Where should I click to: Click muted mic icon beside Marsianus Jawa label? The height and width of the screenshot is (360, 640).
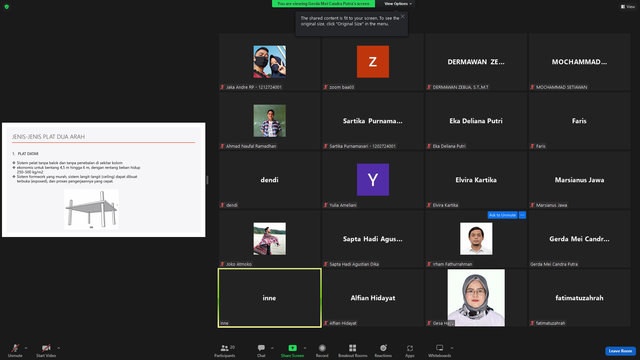(x=532, y=205)
